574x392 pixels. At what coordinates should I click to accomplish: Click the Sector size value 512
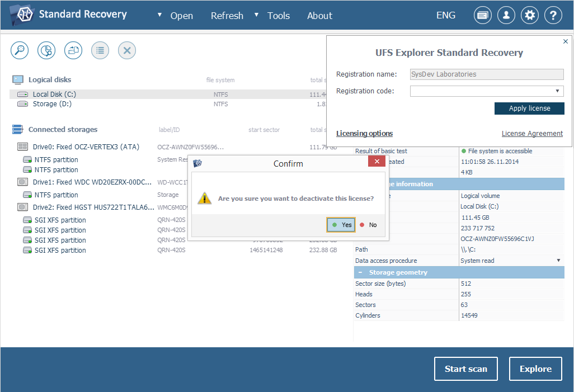click(x=466, y=284)
